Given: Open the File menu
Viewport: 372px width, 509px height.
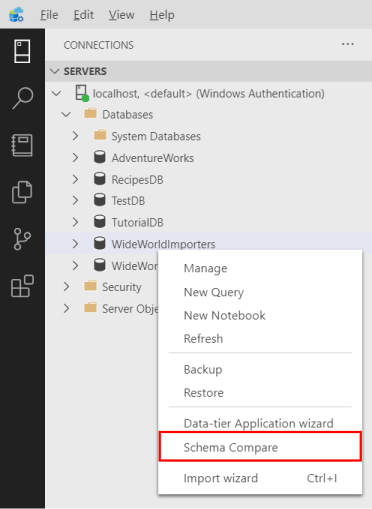Looking at the screenshot, I should point(49,15).
